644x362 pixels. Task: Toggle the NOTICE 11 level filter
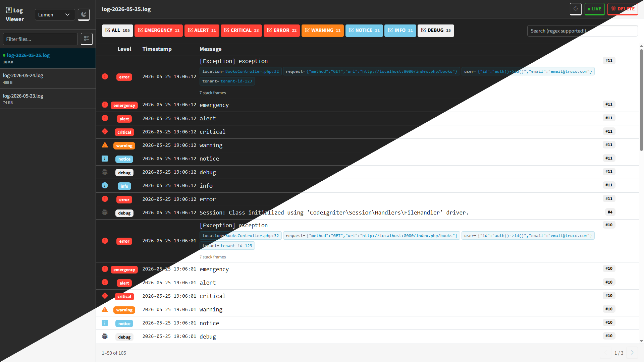pyautogui.click(x=364, y=31)
